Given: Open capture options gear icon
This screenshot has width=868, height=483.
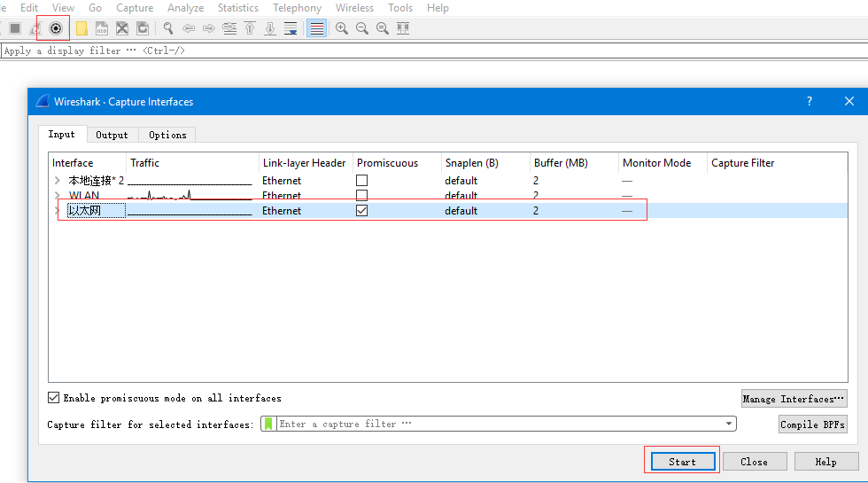Looking at the screenshot, I should coord(55,28).
